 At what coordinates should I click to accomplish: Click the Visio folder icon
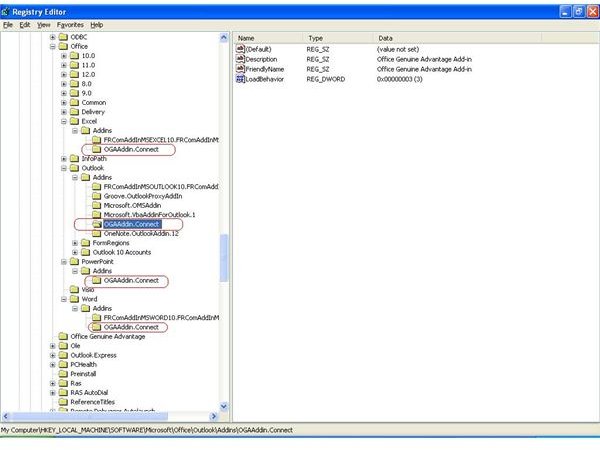(x=74, y=290)
